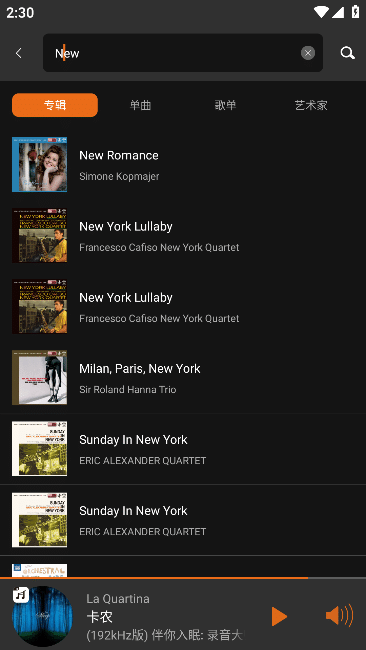Switch to the 单曲 songs tab
The height and width of the screenshot is (650, 366).
point(141,105)
